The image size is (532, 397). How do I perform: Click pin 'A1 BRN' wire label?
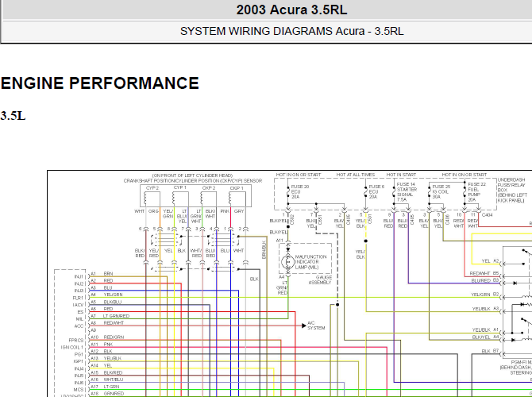pyautogui.click(x=102, y=273)
